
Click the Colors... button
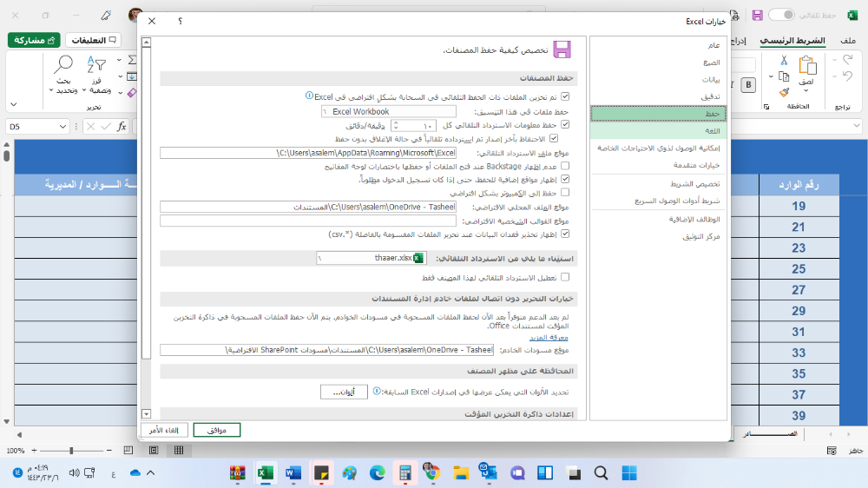click(x=344, y=392)
